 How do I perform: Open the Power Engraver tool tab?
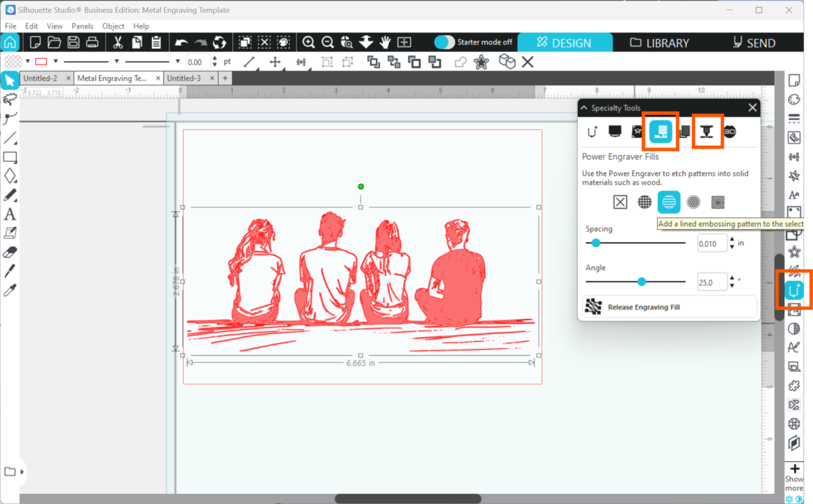click(707, 131)
